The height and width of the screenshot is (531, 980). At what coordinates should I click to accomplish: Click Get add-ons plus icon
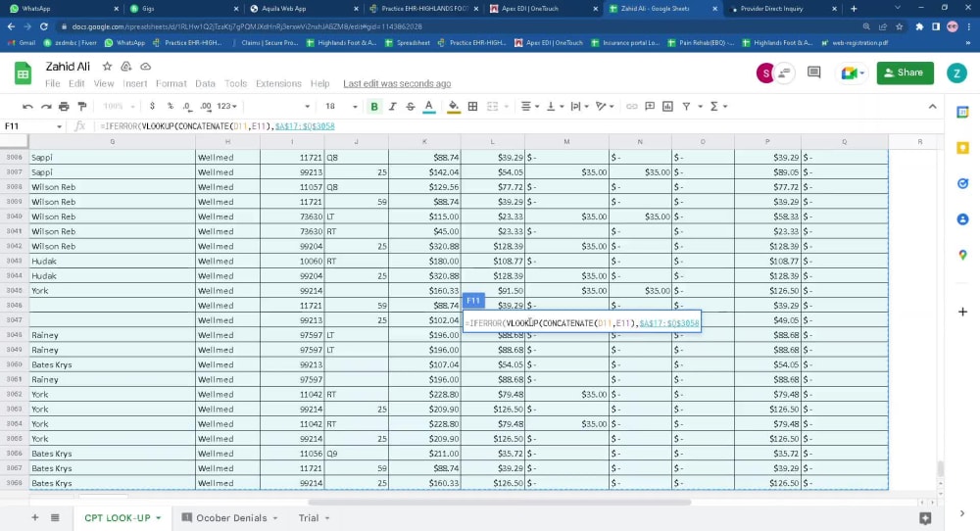[x=962, y=312]
